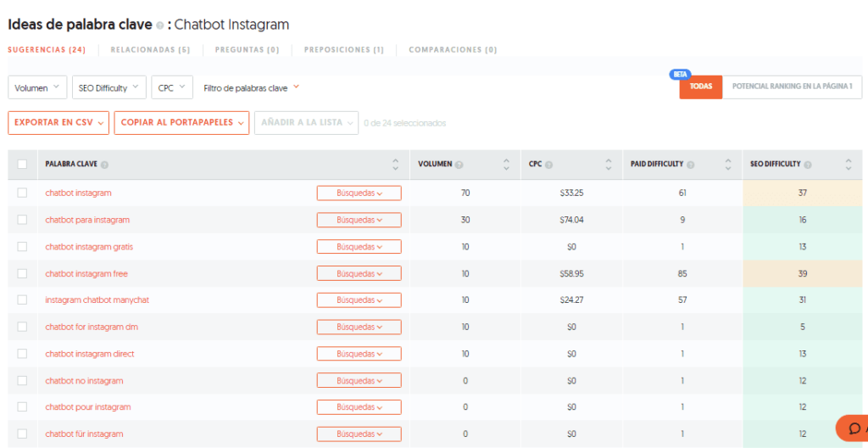Switch to the Relacionadas (5) tab

pos(150,49)
